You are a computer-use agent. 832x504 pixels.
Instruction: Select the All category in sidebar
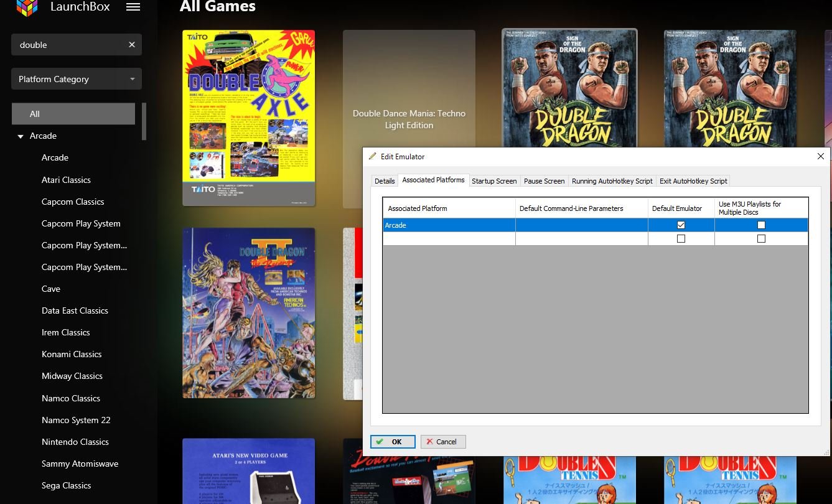(x=73, y=114)
